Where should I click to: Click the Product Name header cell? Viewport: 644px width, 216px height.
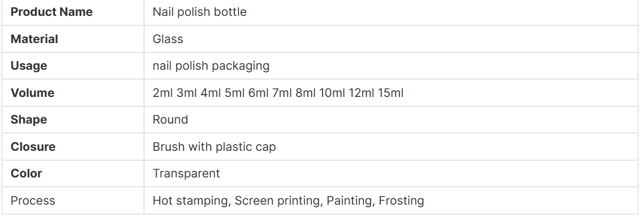pos(51,12)
